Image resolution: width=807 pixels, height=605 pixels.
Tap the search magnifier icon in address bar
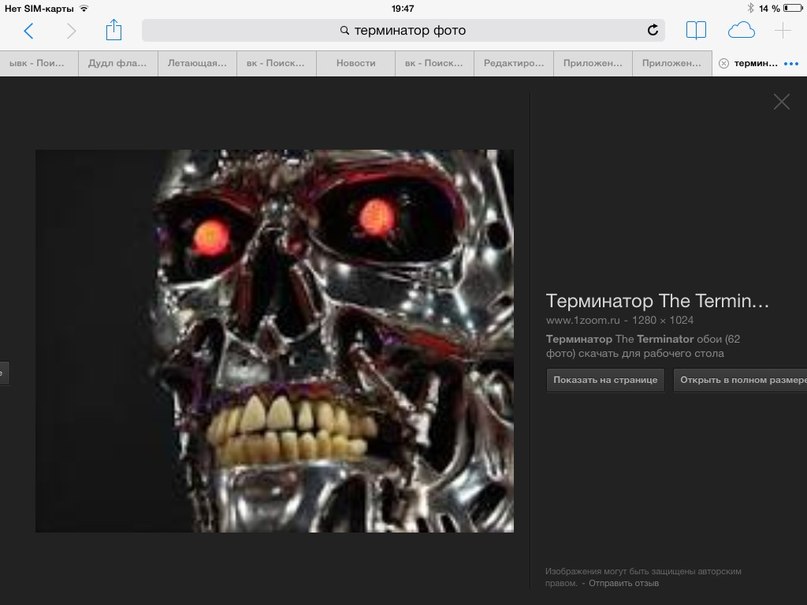pyautogui.click(x=344, y=31)
